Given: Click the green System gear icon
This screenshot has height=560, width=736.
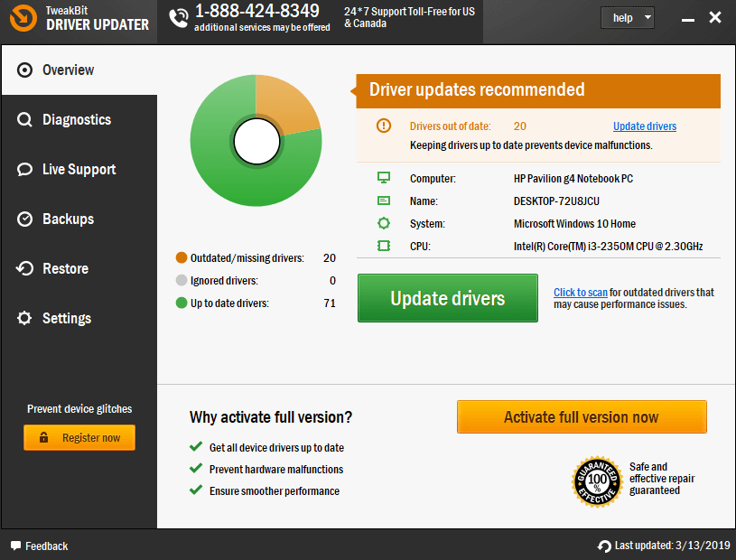Looking at the screenshot, I should coord(384,223).
